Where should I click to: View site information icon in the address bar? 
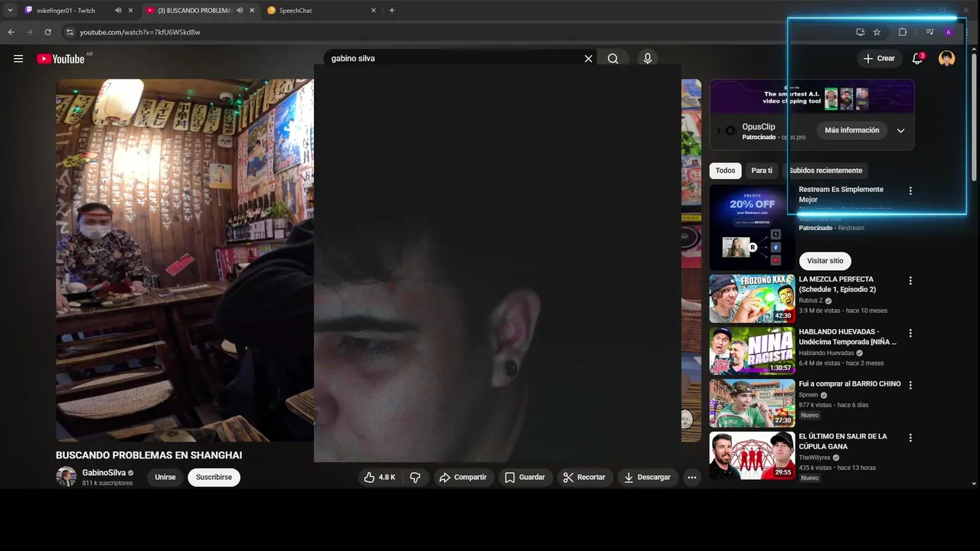pyautogui.click(x=69, y=32)
